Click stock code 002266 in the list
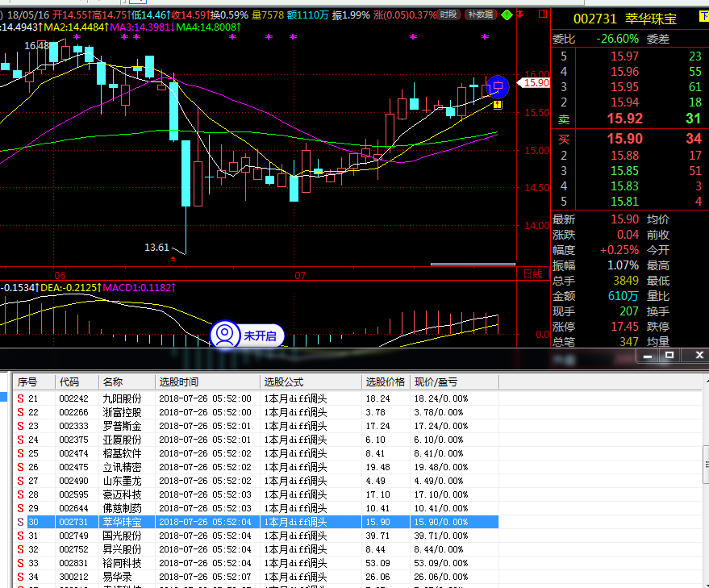The height and width of the screenshot is (588, 709). [x=73, y=412]
